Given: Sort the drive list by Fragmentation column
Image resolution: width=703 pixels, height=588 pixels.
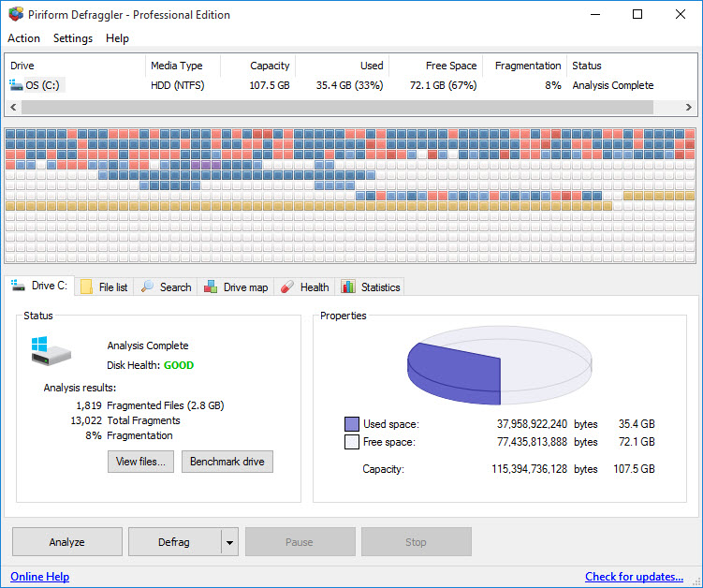Looking at the screenshot, I should point(528,66).
